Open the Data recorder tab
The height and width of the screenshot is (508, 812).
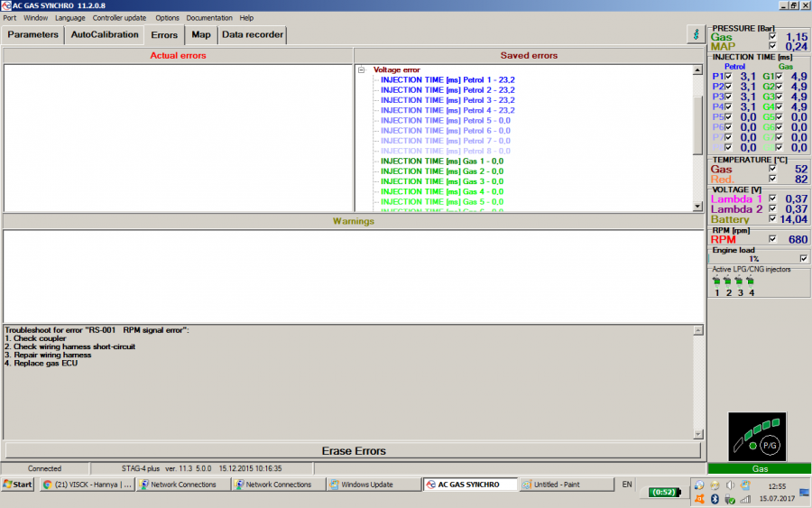click(252, 35)
